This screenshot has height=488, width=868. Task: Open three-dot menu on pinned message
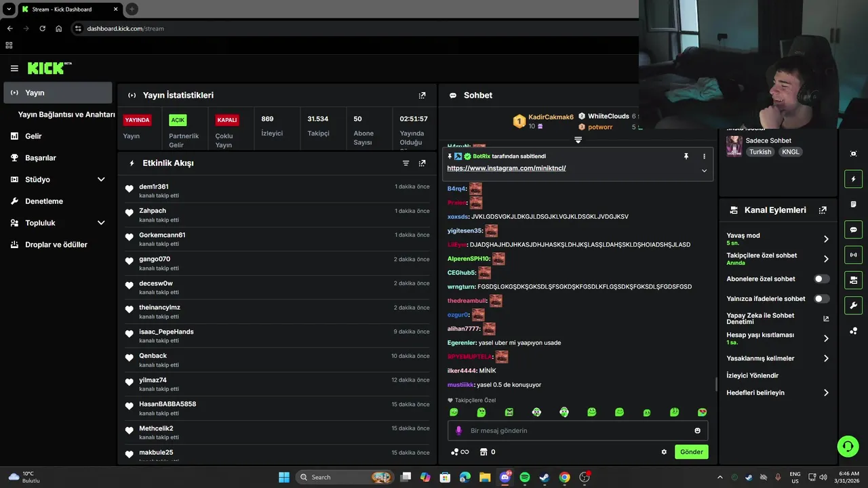click(704, 157)
